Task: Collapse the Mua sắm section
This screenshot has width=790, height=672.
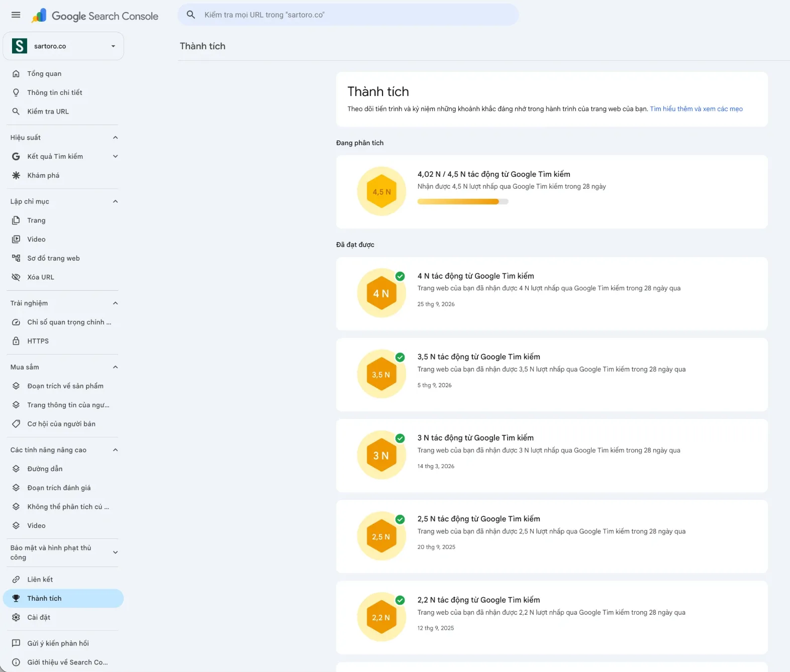Action: tap(116, 367)
